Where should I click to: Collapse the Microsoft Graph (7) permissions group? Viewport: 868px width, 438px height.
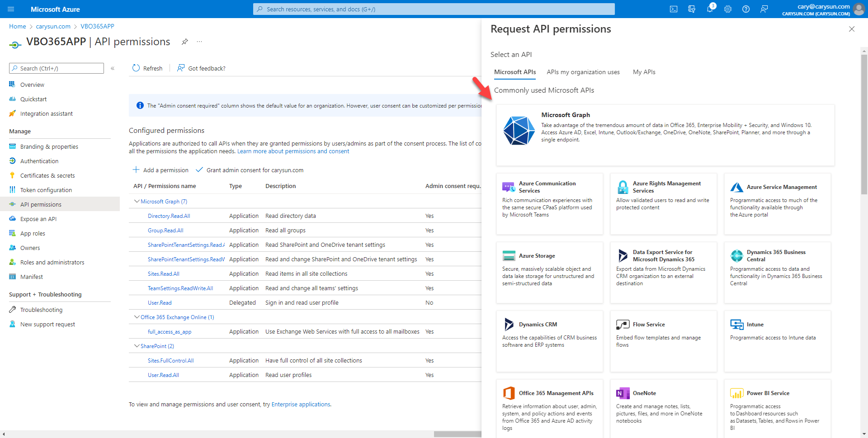(137, 201)
